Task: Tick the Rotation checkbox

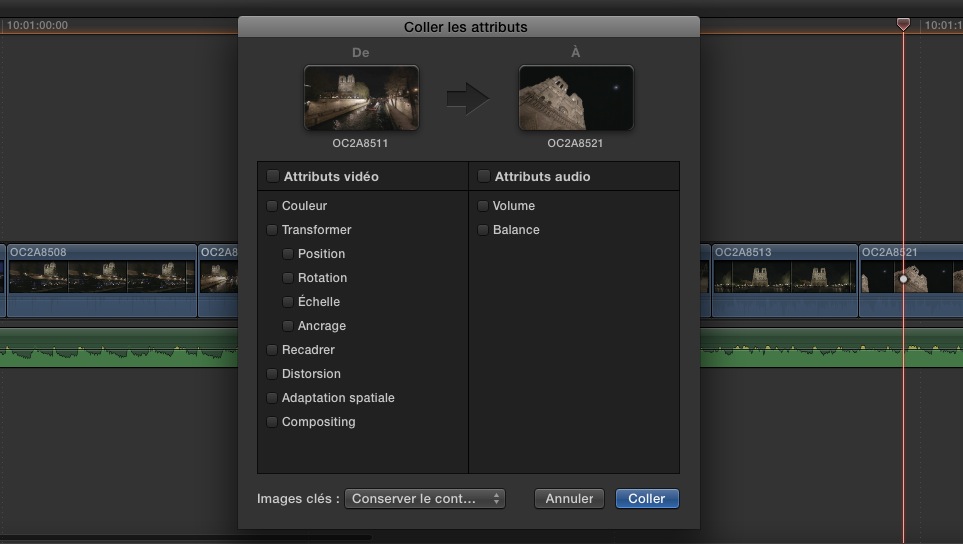Action: (287, 278)
